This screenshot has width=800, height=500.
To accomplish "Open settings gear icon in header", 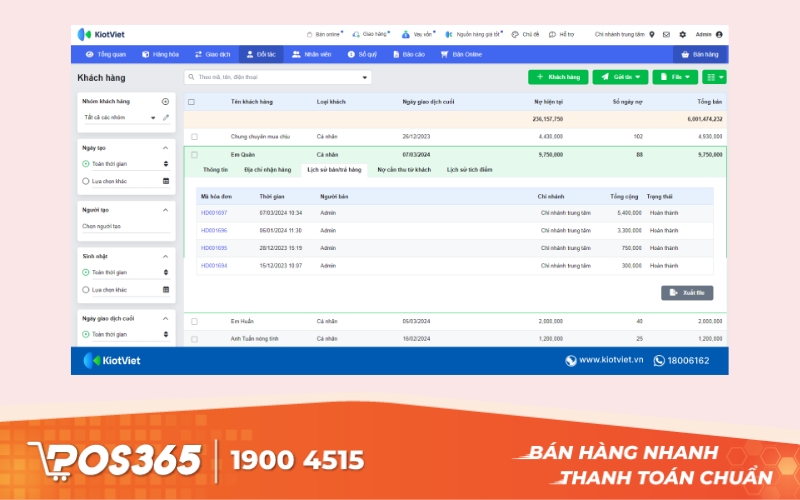I will point(683,35).
